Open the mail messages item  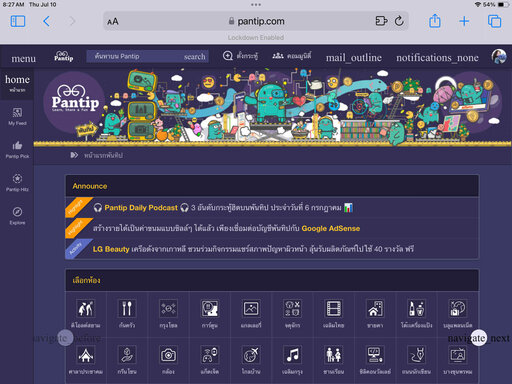coord(354,58)
